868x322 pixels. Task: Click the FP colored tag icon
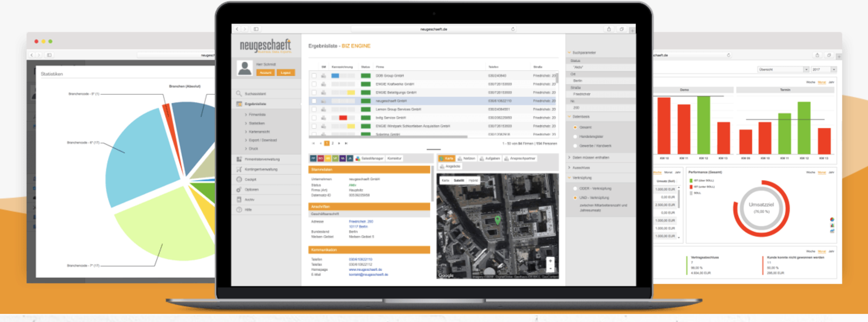(313, 158)
